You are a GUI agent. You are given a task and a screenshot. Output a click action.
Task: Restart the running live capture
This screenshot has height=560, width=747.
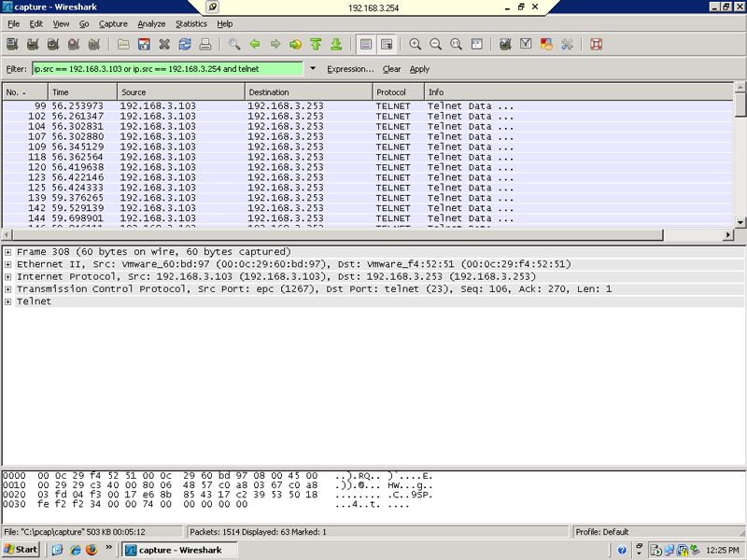point(94,44)
